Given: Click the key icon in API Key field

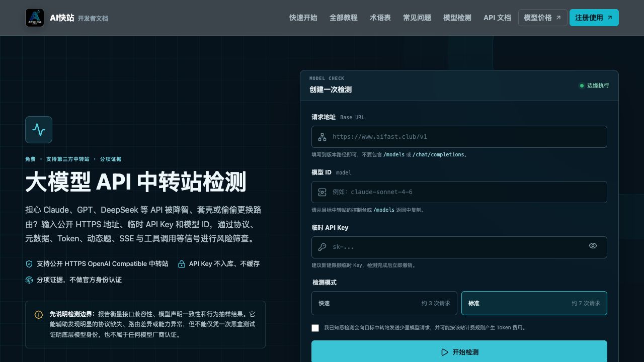Looking at the screenshot, I should coord(322,247).
